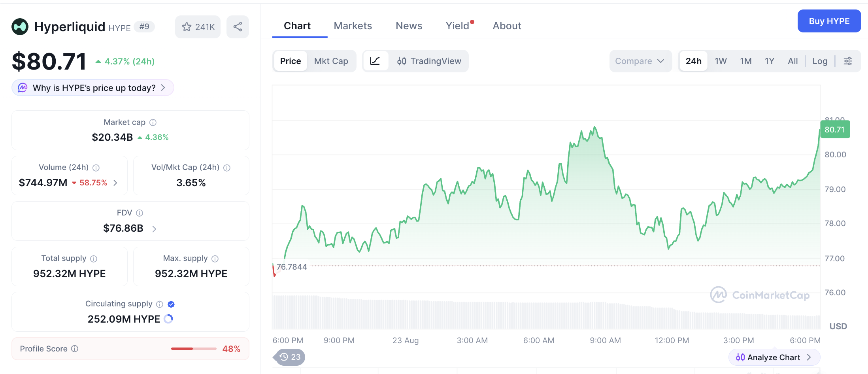Expand Volume (24h) details chevron

point(115,183)
